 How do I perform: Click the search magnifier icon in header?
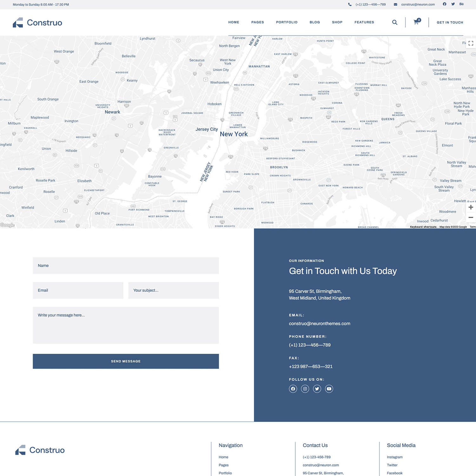(x=394, y=22)
